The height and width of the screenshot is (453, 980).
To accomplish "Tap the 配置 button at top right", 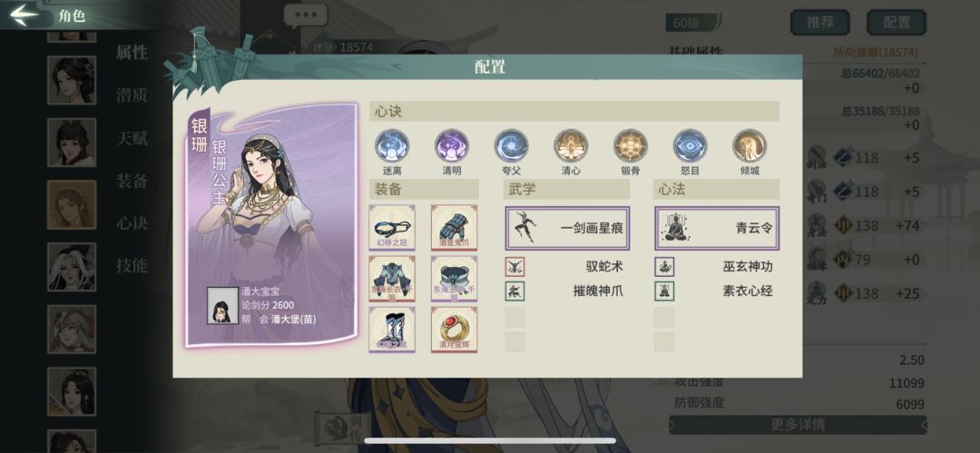I will (897, 23).
